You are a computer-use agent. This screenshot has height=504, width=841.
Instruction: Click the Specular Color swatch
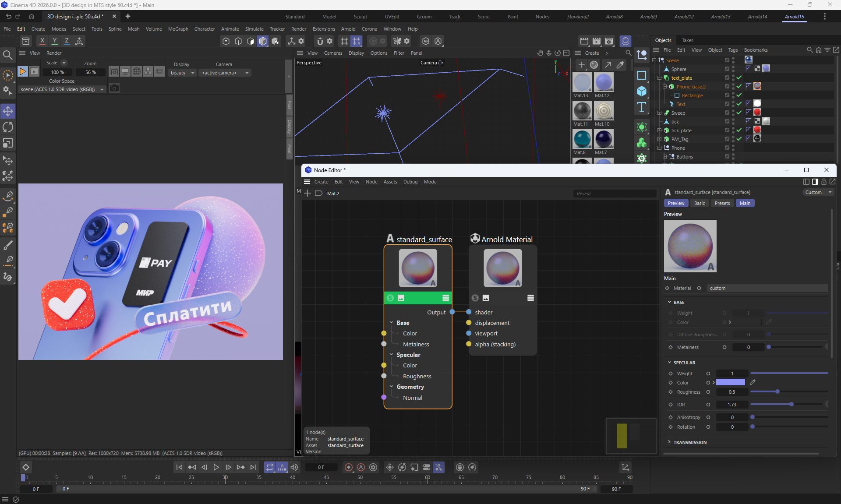click(730, 383)
